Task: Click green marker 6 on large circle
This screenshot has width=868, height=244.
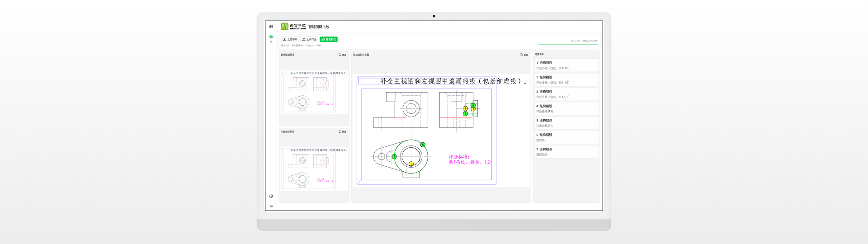Action: tap(423, 145)
